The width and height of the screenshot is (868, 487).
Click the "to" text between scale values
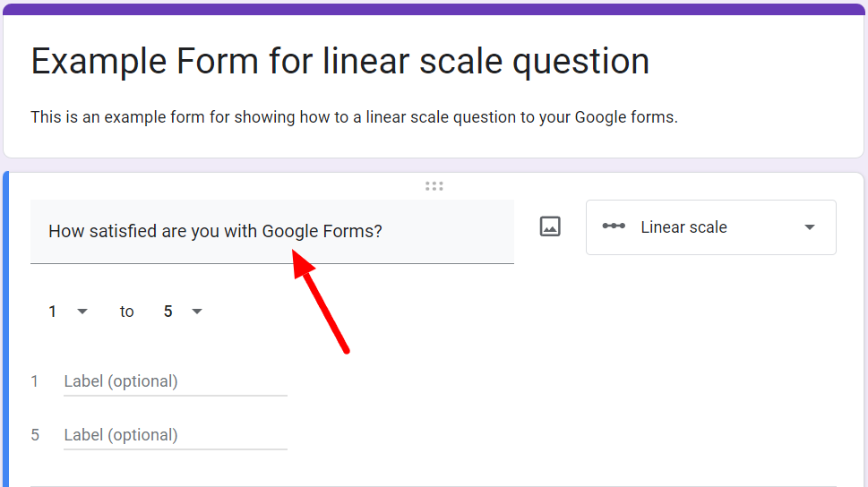pyautogui.click(x=127, y=312)
